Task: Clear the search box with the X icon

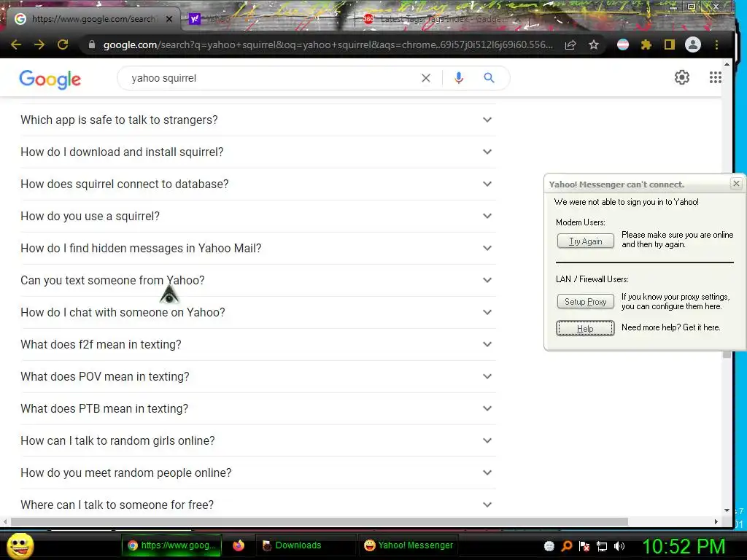Action: point(426,78)
